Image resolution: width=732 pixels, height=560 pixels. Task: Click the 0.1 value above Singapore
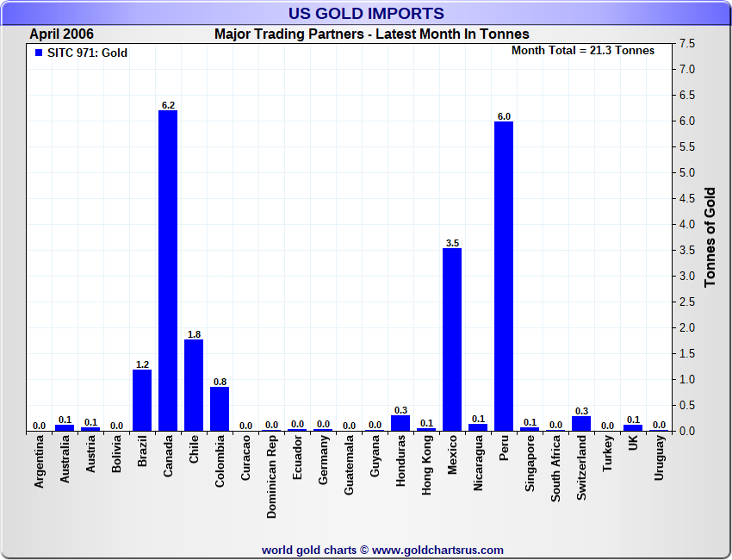(530, 422)
